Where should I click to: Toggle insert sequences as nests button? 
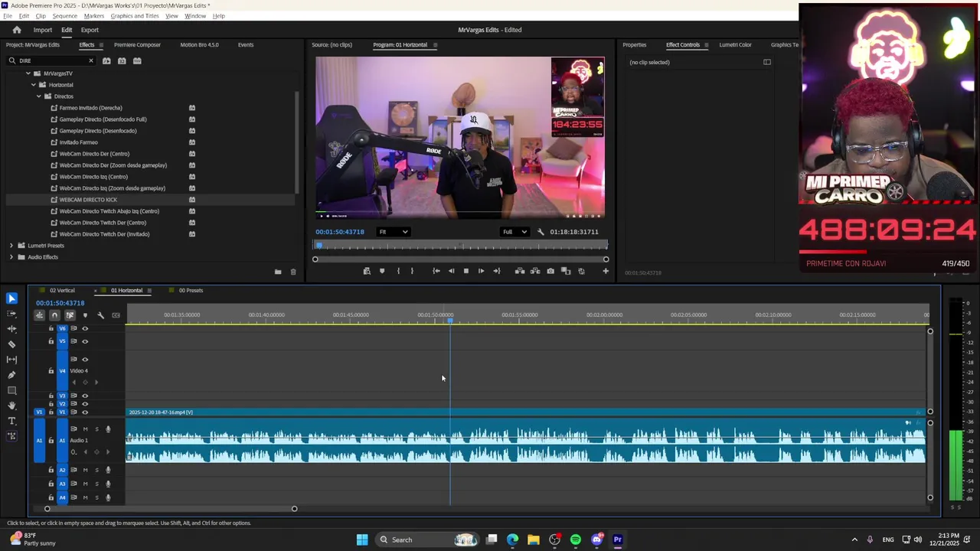[39, 315]
